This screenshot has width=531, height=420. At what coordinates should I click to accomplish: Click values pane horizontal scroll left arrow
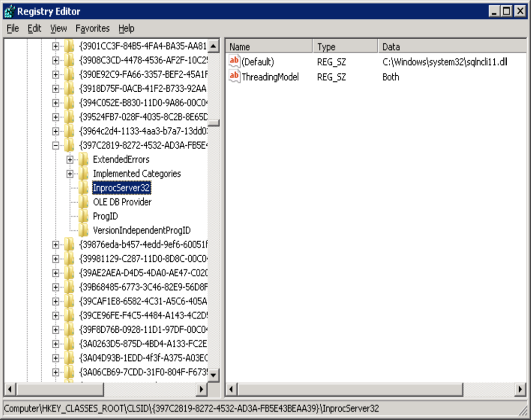231,389
